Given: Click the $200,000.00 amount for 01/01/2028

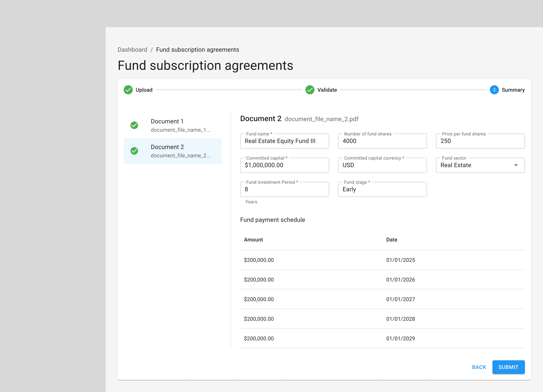Looking at the screenshot, I should [x=259, y=319].
